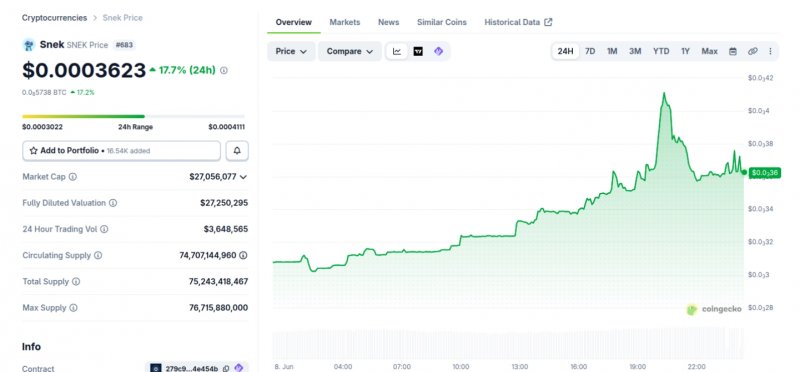
Task: Switch to the News tab
Action: pos(389,22)
